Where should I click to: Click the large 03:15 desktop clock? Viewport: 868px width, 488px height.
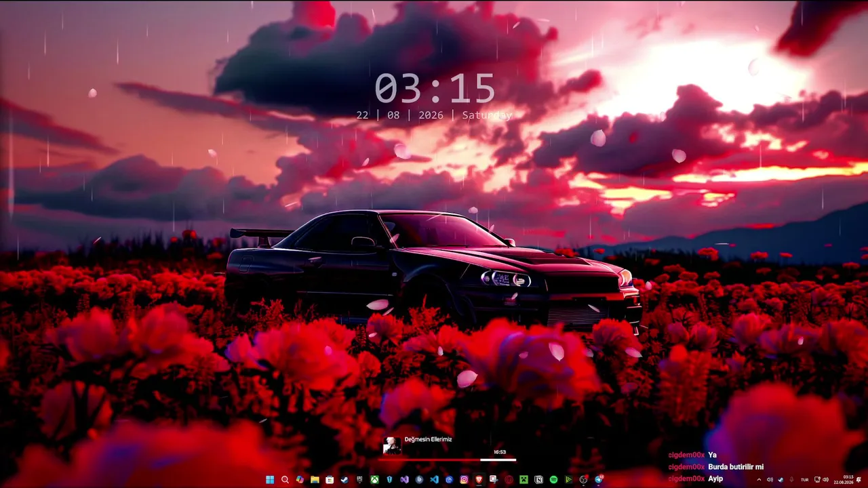[x=435, y=89]
